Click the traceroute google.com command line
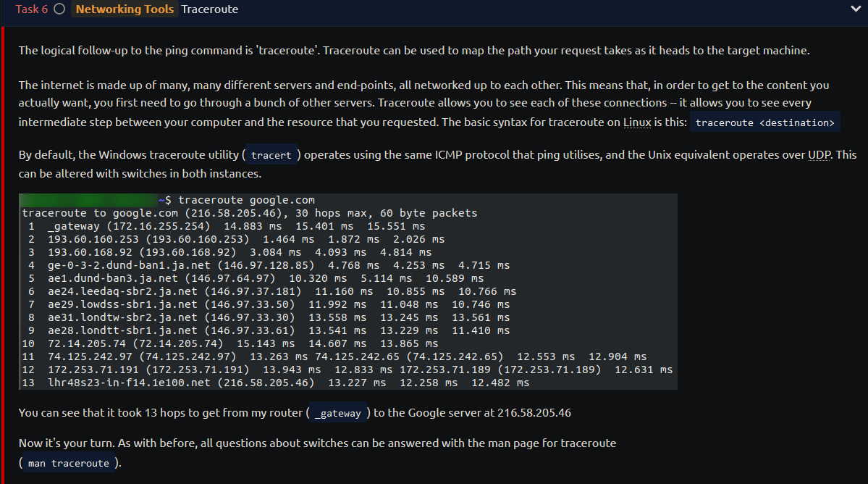 click(x=246, y=200)
